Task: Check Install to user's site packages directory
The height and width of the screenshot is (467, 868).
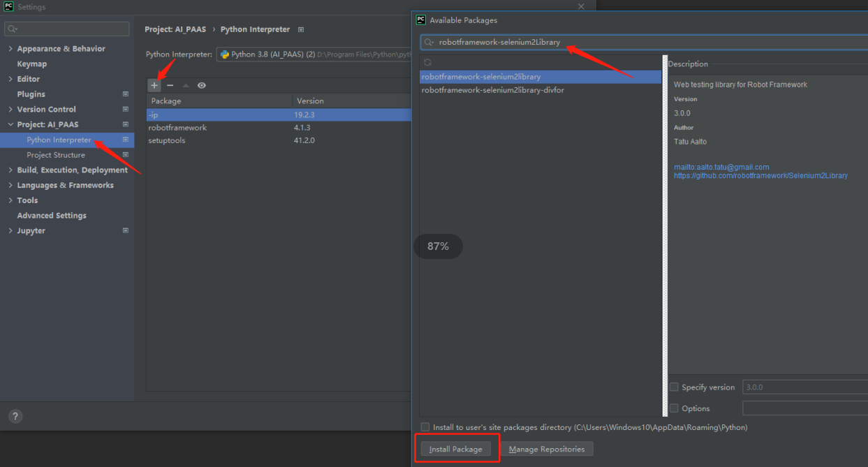Action: click(x=425, y=427)
